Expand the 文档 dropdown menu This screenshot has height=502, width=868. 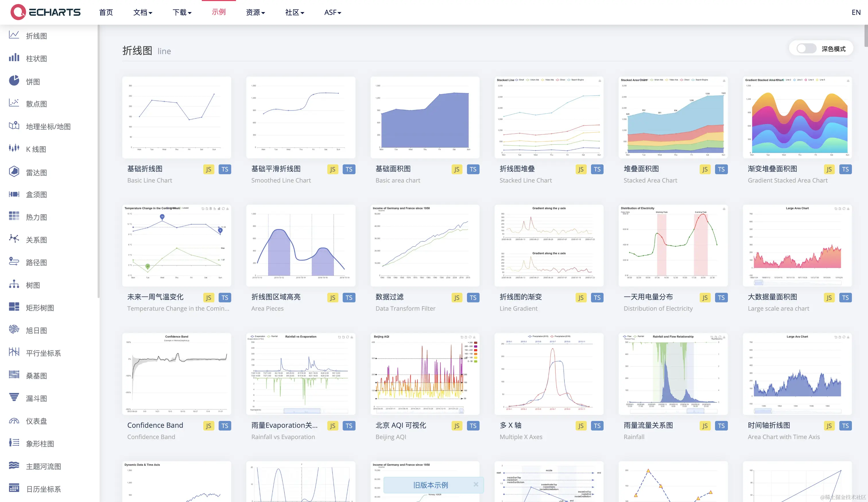coord(143,12)
